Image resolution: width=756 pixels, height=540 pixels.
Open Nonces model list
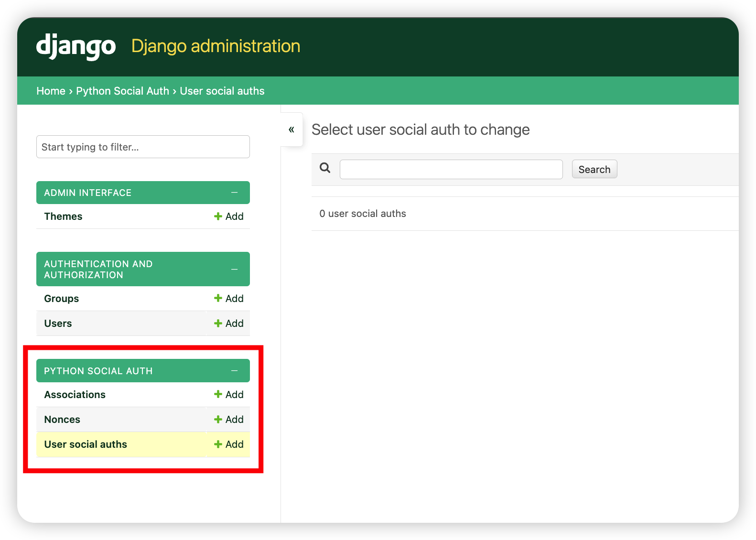pos(62,420)
